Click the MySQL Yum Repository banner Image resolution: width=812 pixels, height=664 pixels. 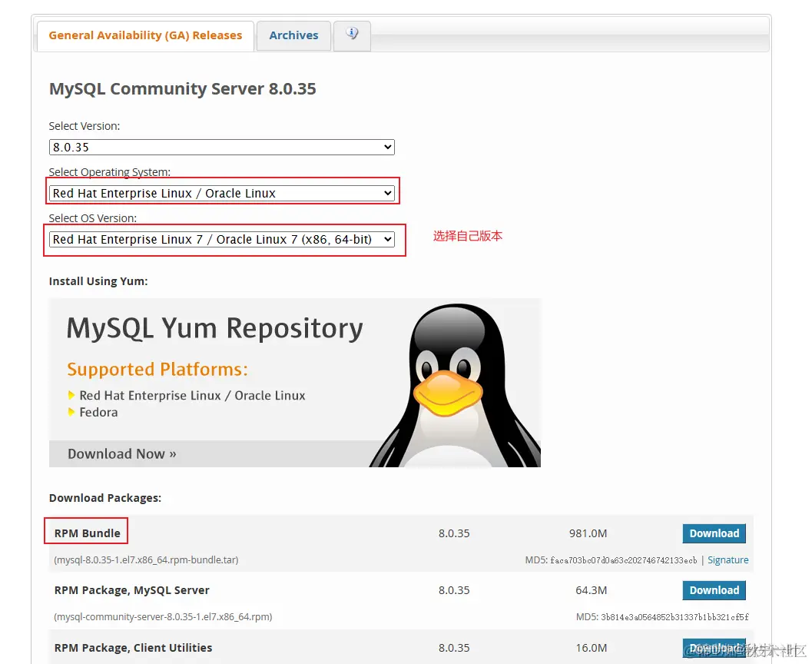point(295,383)
